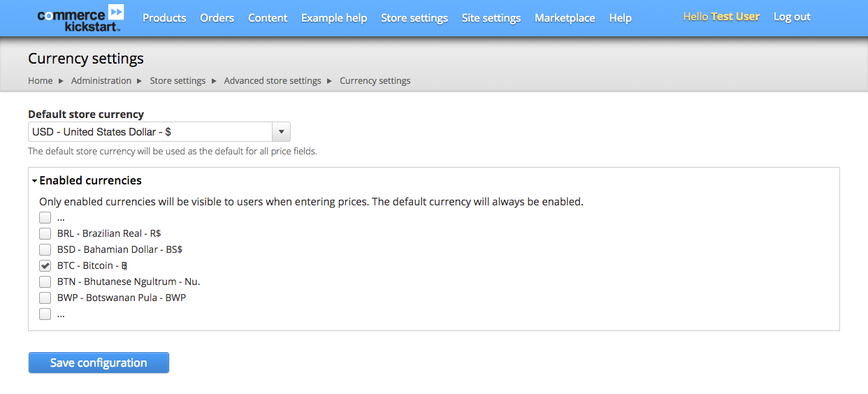The width and height of the screenshot is (868, 394).
Task: Go to Store settings breadcrumb
Action: (x=178, y=80)
